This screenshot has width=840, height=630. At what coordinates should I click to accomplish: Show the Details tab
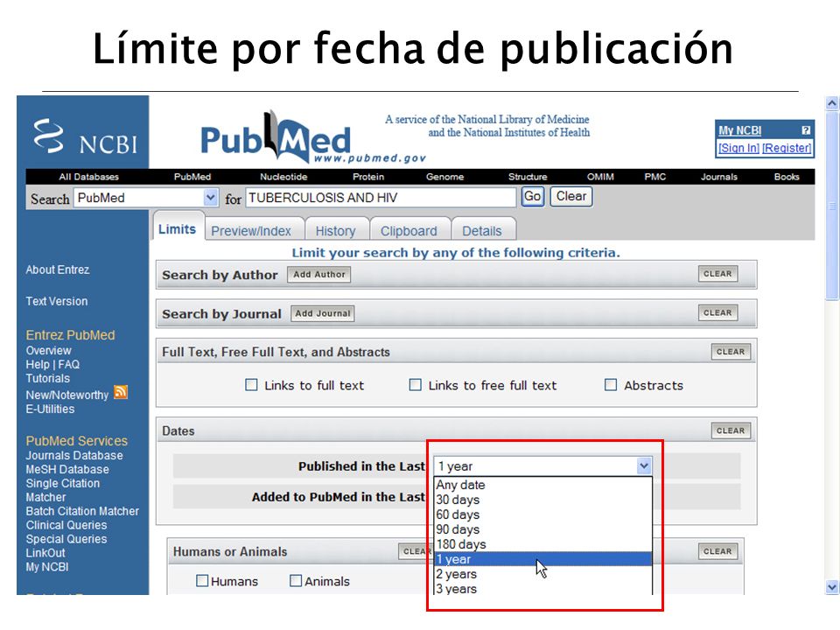point(482,231)
